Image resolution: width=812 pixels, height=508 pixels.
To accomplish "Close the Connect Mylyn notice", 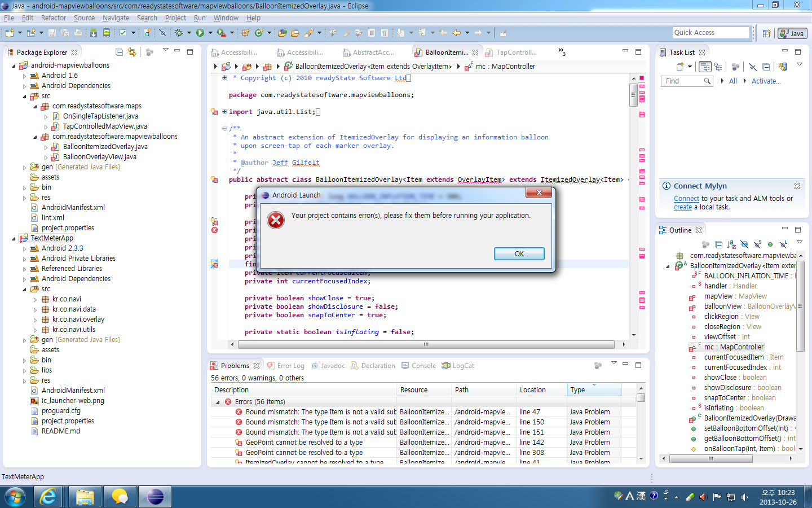I will (797, 186).
